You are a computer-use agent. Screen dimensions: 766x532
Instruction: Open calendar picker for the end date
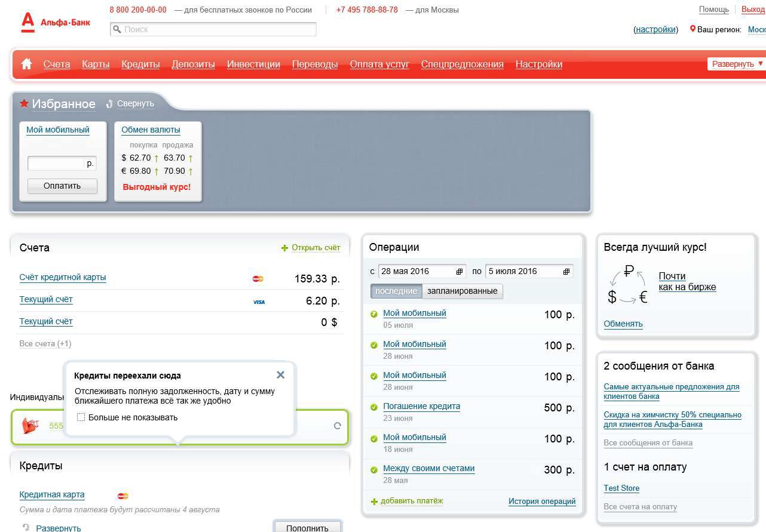point(566,271)
